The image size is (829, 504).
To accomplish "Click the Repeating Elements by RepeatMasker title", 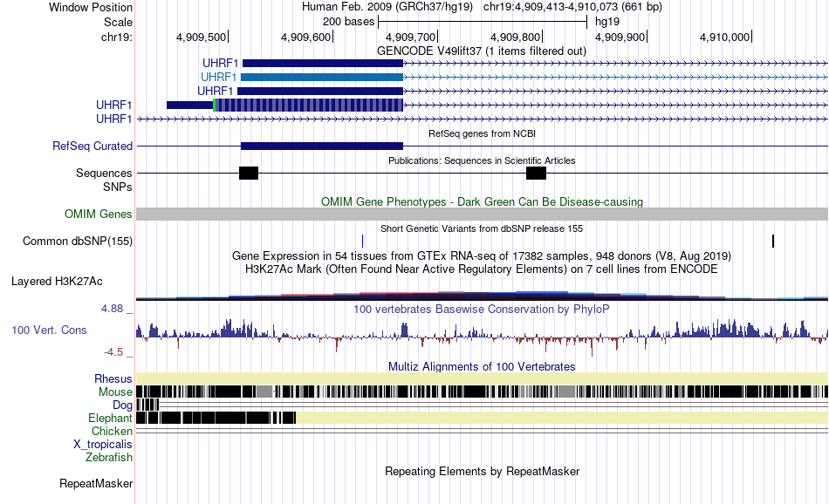I will coord(483,471).
